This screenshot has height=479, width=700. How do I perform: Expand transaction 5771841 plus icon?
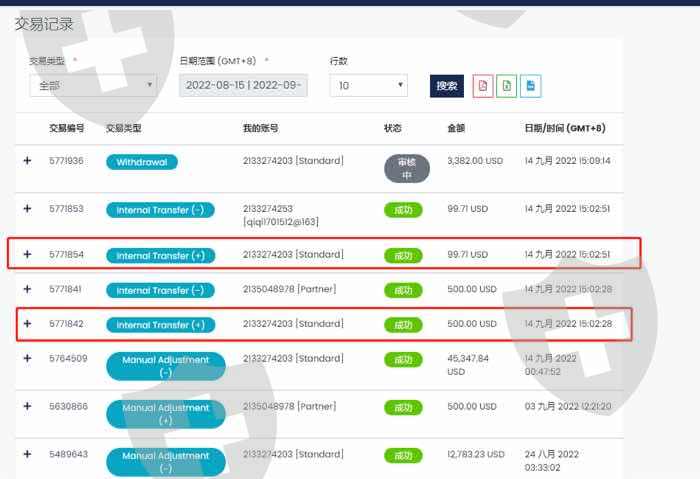[x=27, y=289]
